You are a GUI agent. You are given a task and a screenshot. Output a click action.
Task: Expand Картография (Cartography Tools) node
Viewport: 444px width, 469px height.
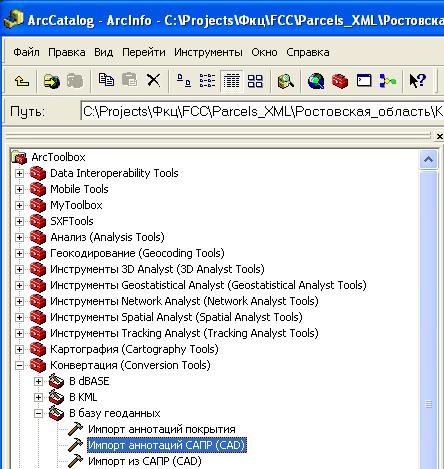[x=19, y=349]
